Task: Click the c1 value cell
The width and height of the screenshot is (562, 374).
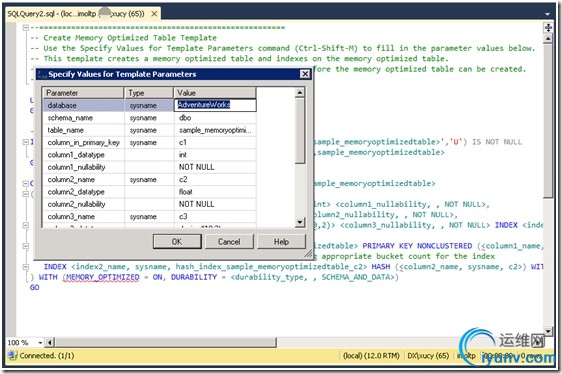Action: [215, 142]
